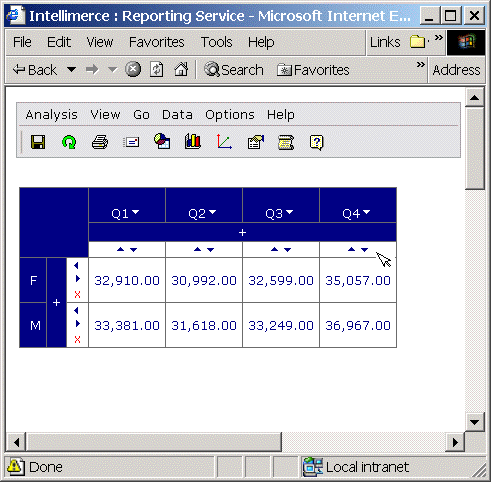
Task: Open the Q2 header dropdown
Action: click(x=213, y=212)
